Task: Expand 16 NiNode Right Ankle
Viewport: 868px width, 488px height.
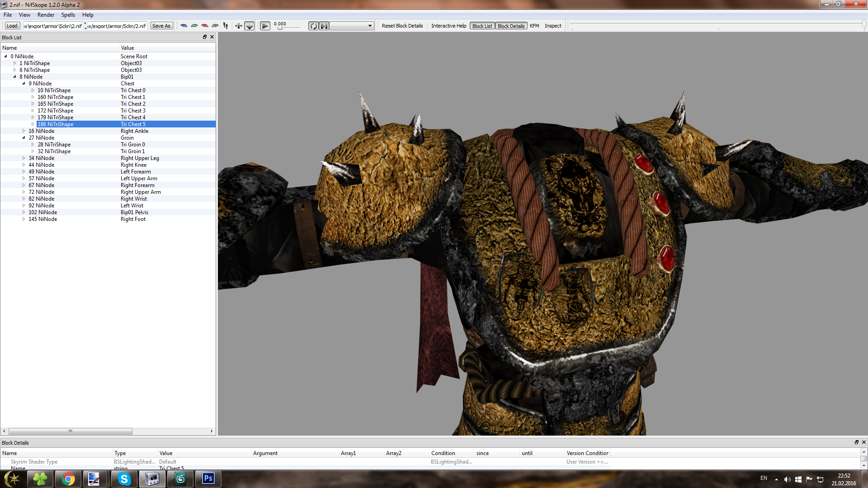Action: 24,131
